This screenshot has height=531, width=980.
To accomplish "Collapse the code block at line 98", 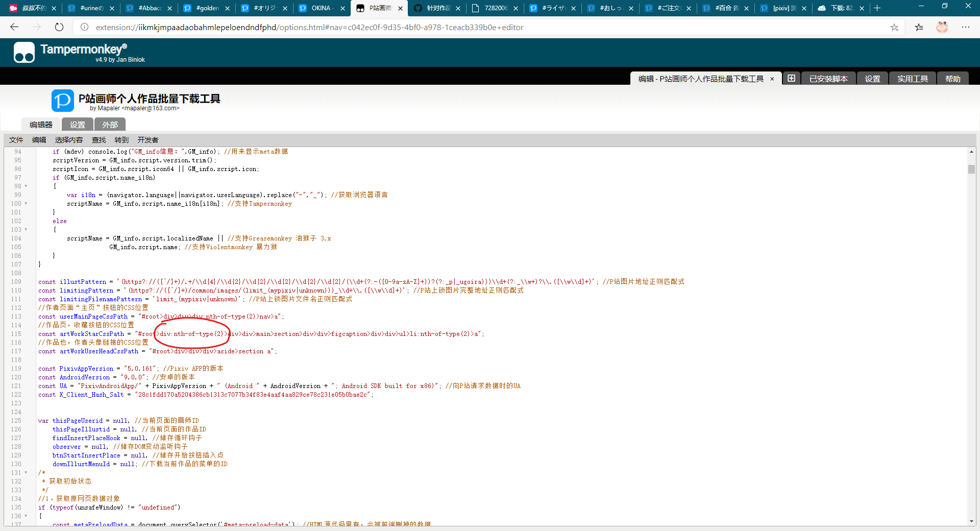I will coord(26,186).
